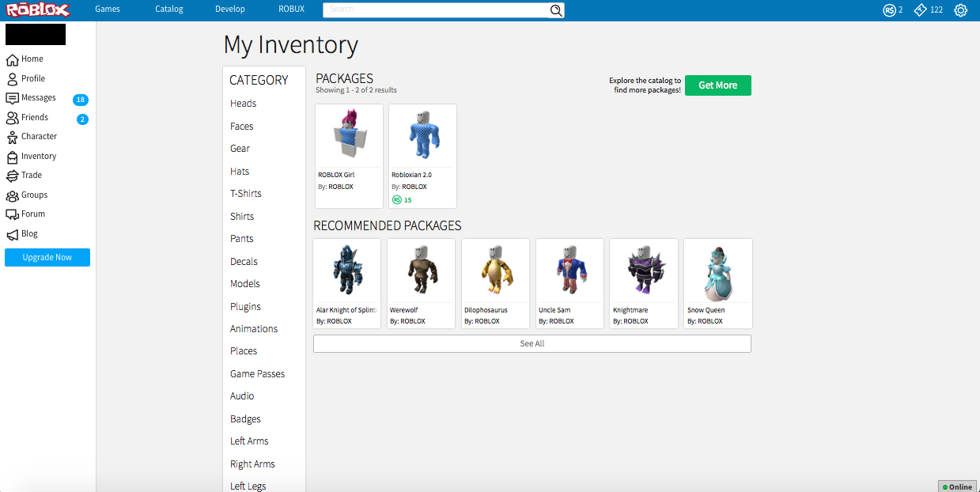Screen dimensions: 980x492
Task: Click the Knightmare package title text
Action: [x=630, y=310]
